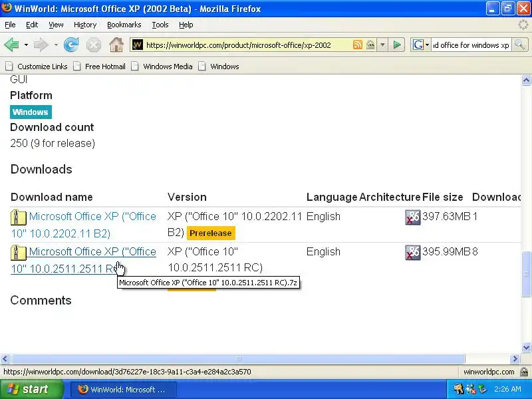Click the "250 (9 for release)" download count
The height and width of the screenshot is (399, 532).
coord(53,143)
